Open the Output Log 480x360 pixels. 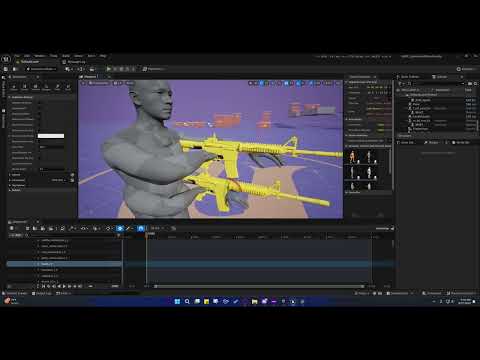pyautogui.click(x=42, y=293)
